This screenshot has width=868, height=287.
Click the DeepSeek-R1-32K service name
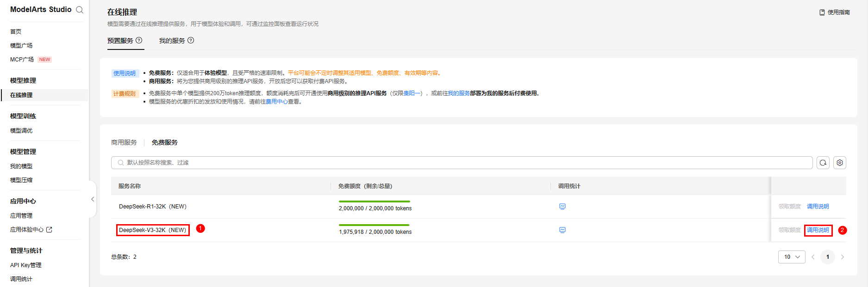pyautogui.click(x=153, y=207)
